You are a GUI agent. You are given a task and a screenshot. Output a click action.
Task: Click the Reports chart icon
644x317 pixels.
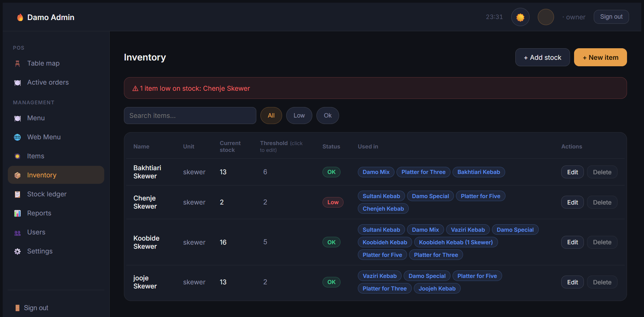pos(17,213)
